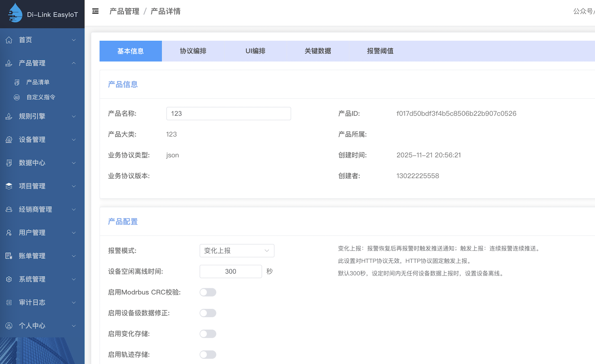Click the Di-Link EasyIoT water drop logo
This screenshot has height=364, width=595.
click(15, 13)
